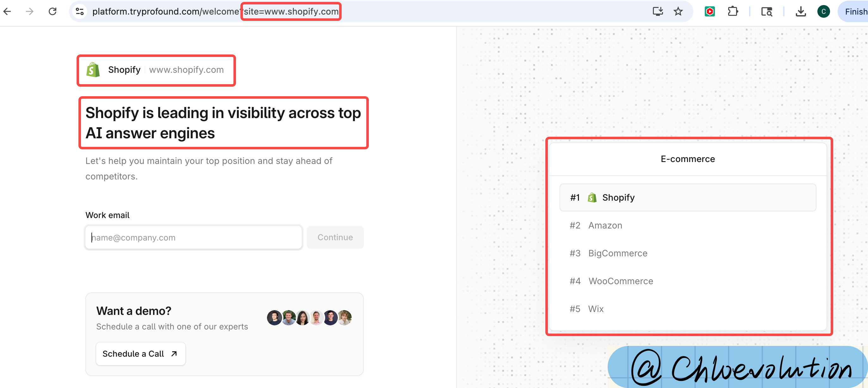Click the Amazon ranking entry

(x=605, y=225)
